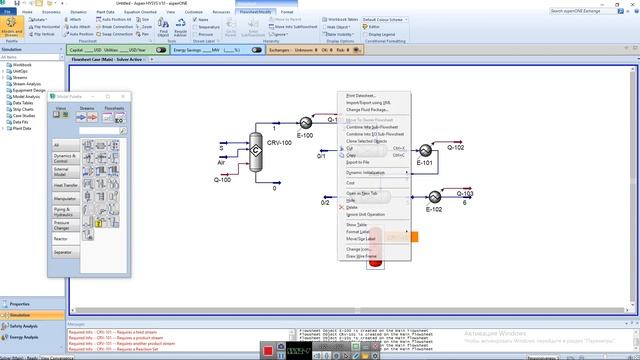
Task: Expand the Plant Data tree node
Action: [x=3, y=128]
